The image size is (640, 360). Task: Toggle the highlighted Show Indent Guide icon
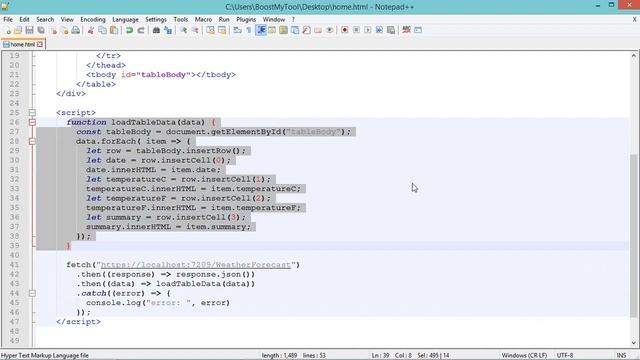[261, 30]
